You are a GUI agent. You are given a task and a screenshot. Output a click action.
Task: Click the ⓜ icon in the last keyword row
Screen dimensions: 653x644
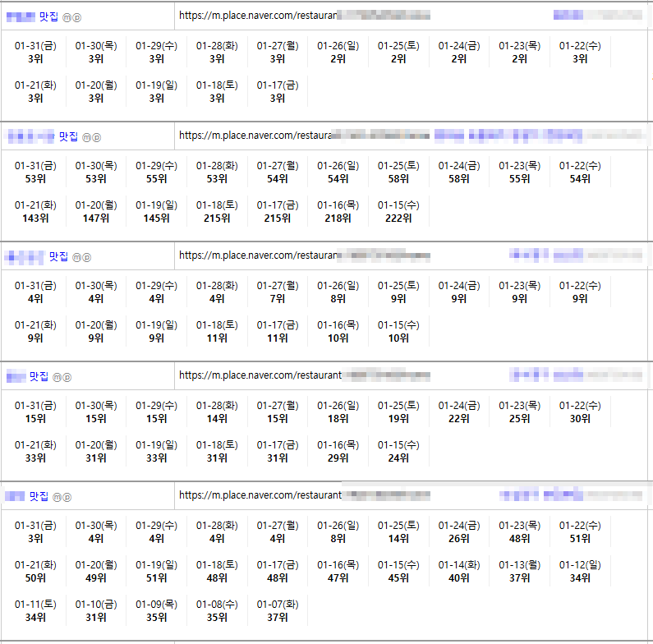[x=57, y=497]
